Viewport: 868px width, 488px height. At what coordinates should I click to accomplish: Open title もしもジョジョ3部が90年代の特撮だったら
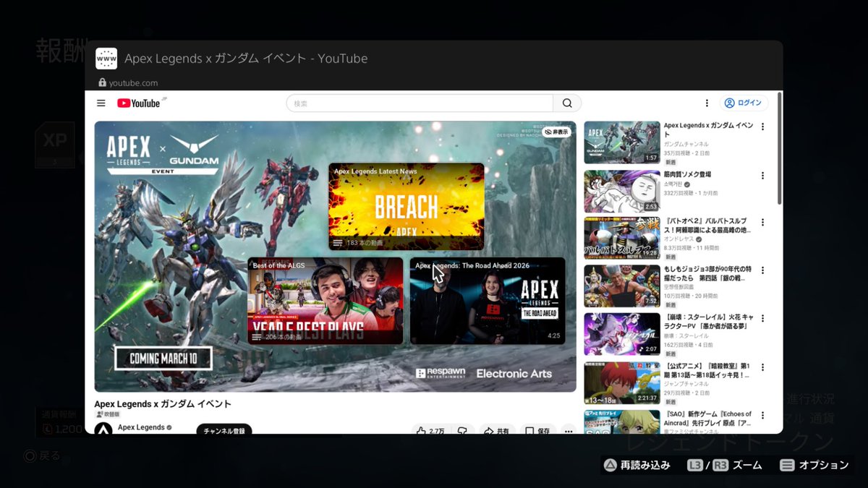click(707, 273)
